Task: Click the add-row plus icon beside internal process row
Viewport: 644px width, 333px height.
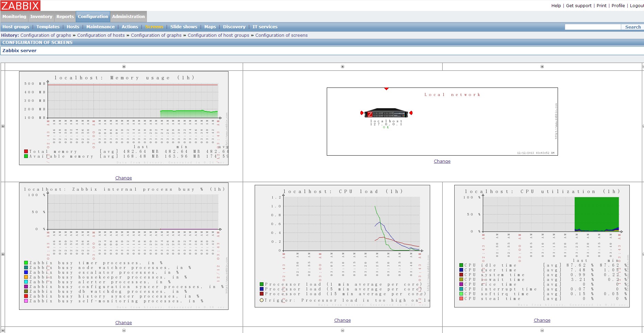Action: pyautogui.click(x=3, y=254)
